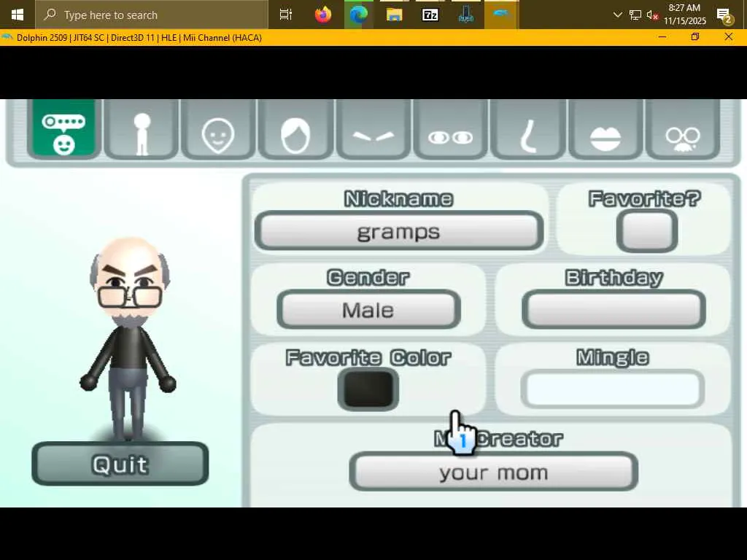This screenshot has width=747, height=560.
Task: Open the taskbar app left of Dolphin
Action: tap(465, 15)
